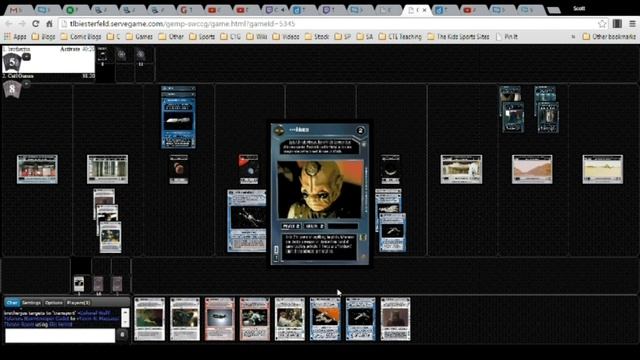This screenshot has height=360, width=640.
Task: Go to the browser Home page
Action: click(49, 24)
